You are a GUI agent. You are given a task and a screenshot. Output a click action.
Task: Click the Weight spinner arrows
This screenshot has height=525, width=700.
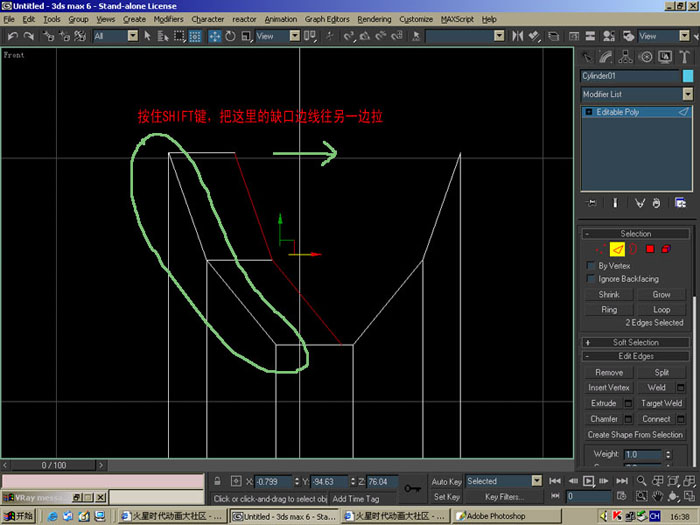click(x=668, y=454)
